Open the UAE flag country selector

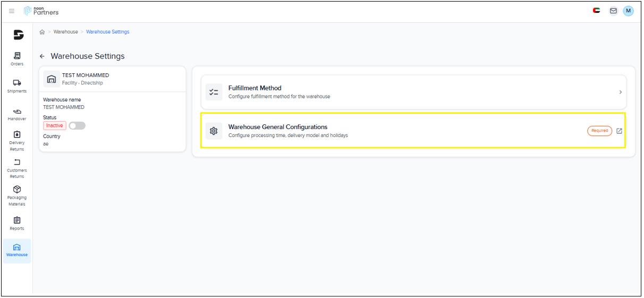pyautogui.click(x=597, y=11)
